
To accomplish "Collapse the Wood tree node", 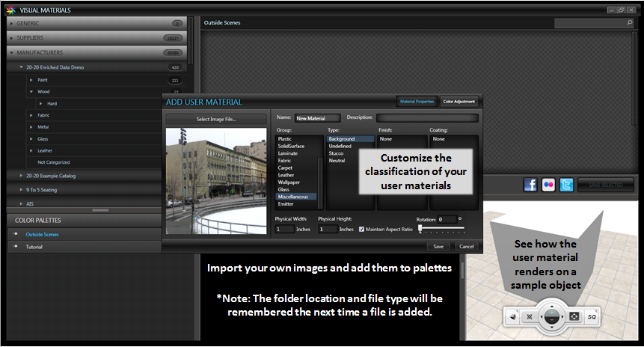I will point(31,91).
